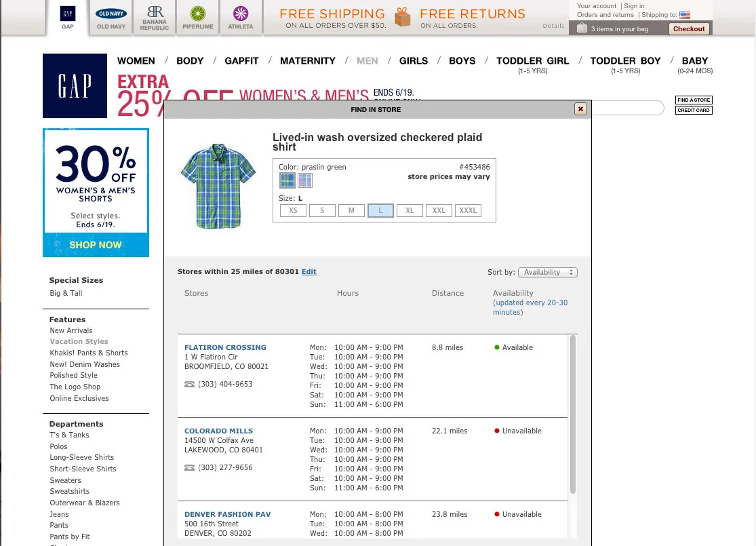The image size is (756, 546).
Task: Select the praslin green plaid swatch
Action: coord(287,180)
